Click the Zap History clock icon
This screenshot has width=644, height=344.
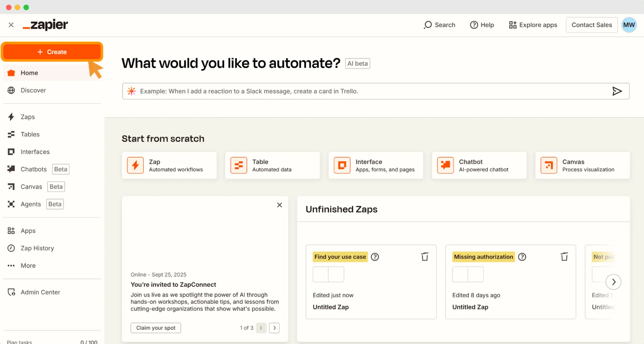click(11, 248)
